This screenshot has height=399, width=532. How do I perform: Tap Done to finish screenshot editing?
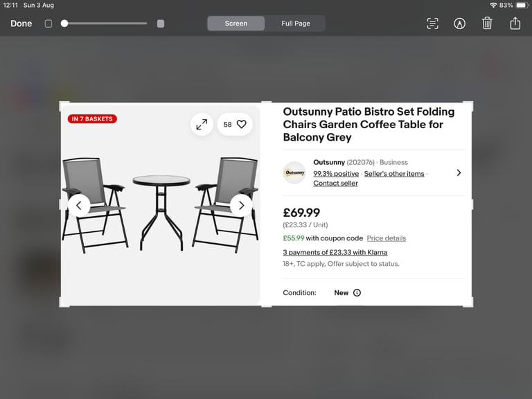coord(21,24)
